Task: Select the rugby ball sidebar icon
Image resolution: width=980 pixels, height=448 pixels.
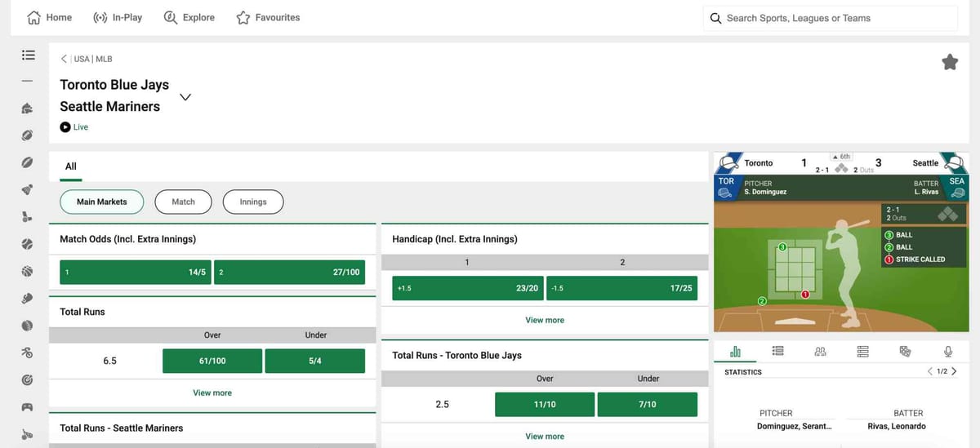Action: coord(28,162)
